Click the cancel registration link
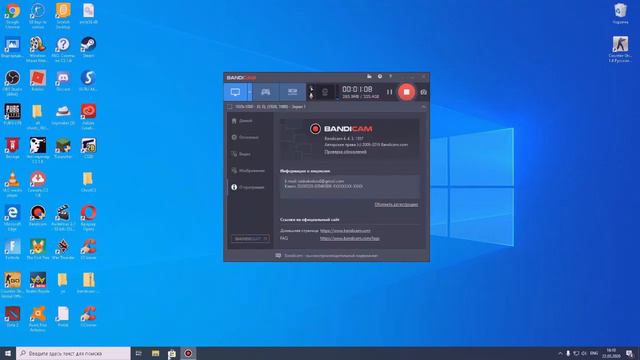Image resolution: width=640 pixels, height=360 pixels. pyautogui.click(x=396, y=204)
